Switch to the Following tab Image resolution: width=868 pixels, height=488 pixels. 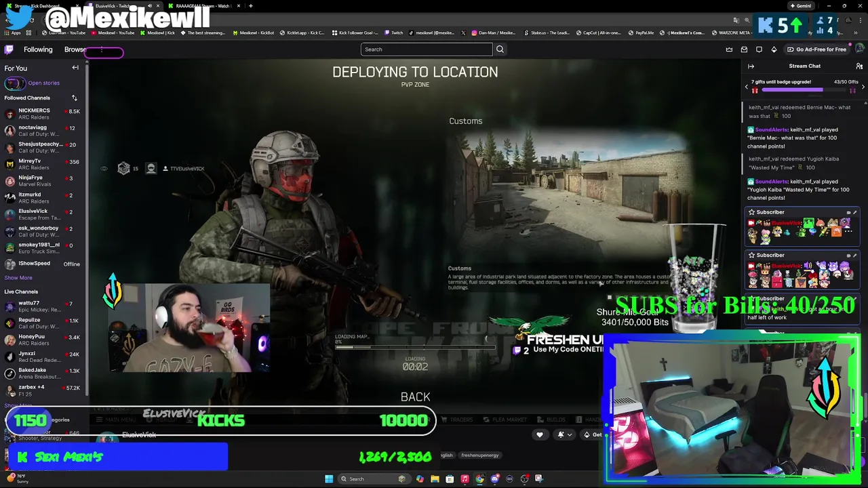pos(38,49)
